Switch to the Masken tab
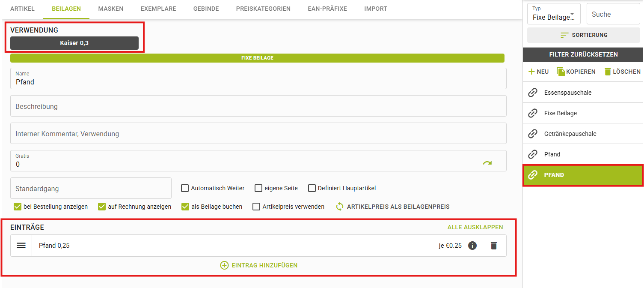The width and height of the screenshot is (644, 288). pyautogui.click(x=110, y=9)
